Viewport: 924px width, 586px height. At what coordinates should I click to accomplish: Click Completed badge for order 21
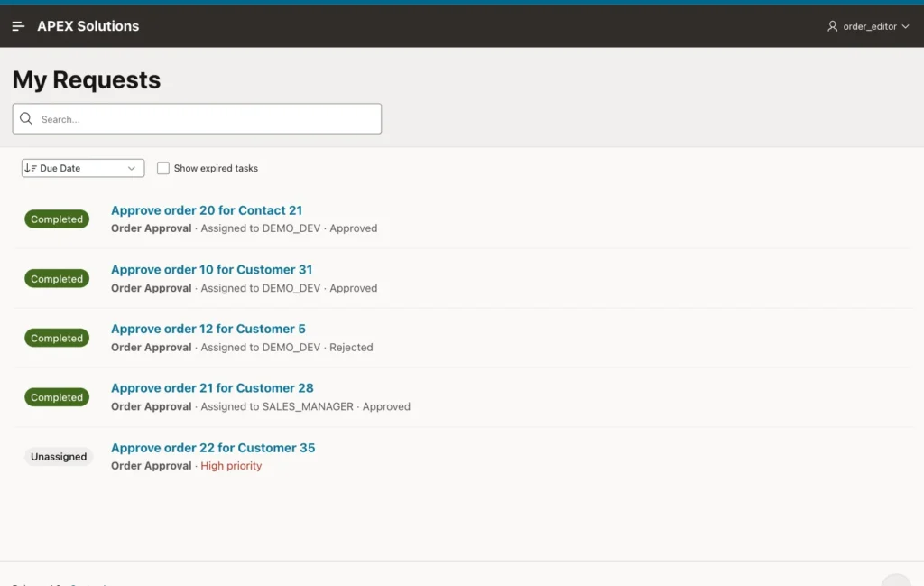[x=57, y=397]
